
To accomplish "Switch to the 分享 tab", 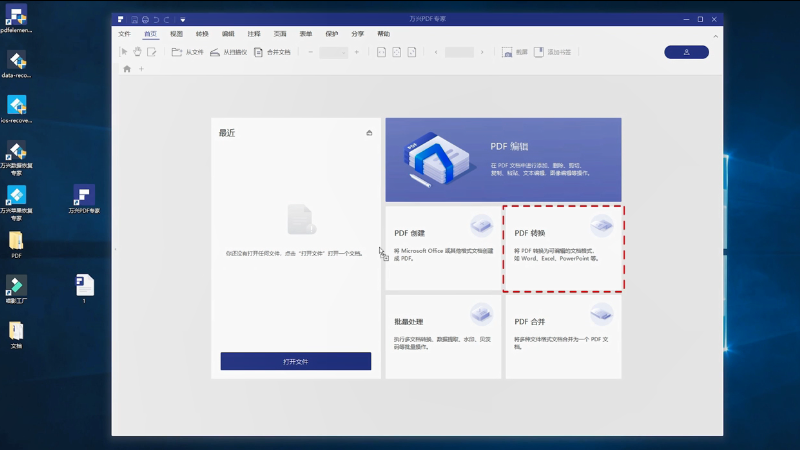I will [x=358, y=34].
